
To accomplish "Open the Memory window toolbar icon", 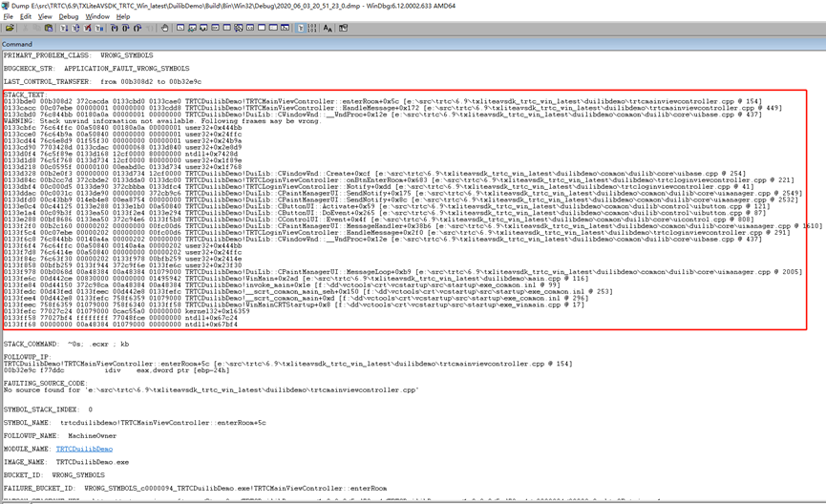I will pyautogui.click(x=226, y=28).
